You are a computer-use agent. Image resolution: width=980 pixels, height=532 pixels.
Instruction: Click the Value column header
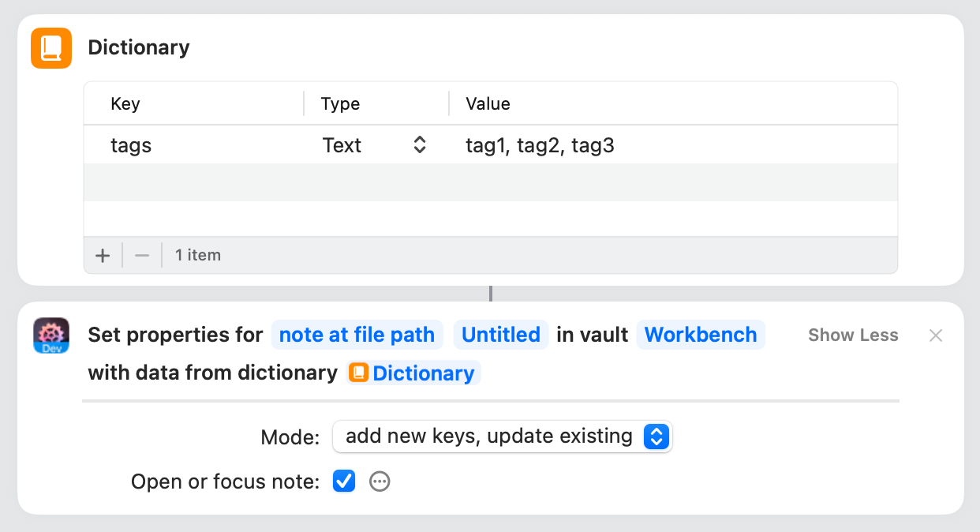(488, 104)
